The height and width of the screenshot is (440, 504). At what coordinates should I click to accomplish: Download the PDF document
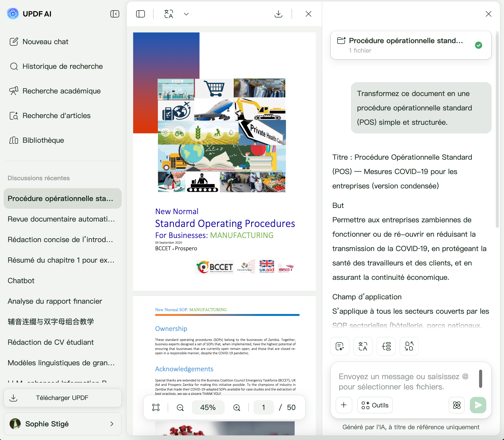pyautogui.click(x=278, y=14)
